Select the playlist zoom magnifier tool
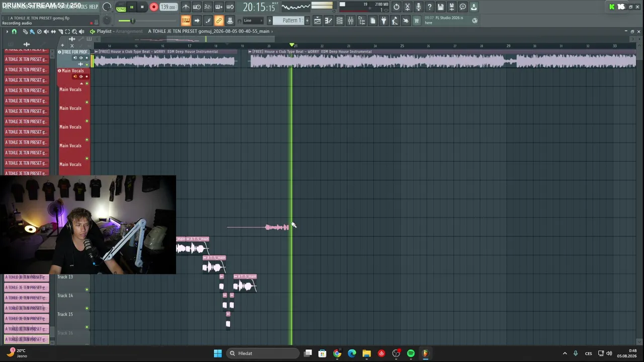Image resolution: width=644 pixels, height=362 pixels. click(x=74, y=31)
